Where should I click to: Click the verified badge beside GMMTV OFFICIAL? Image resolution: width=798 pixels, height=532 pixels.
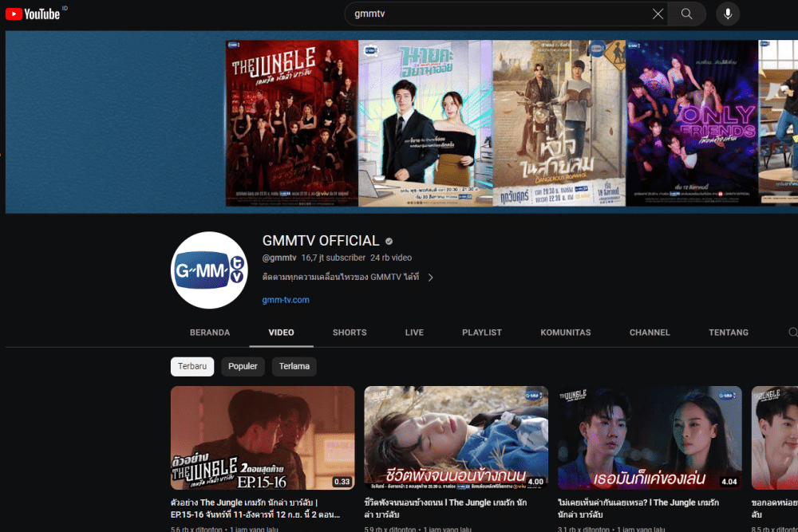pos(389,241)
